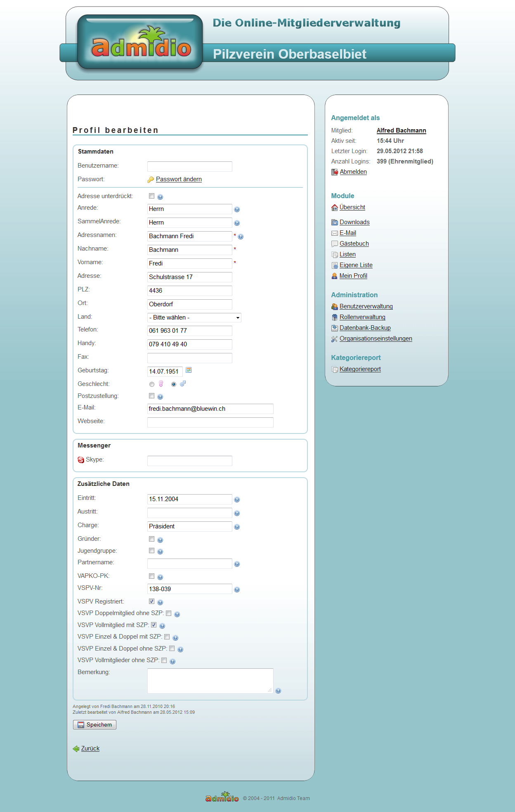Click the Organisationseinstellungen tools icon
The height and width of the screenshot is (812, 515).
pos(335,339)
